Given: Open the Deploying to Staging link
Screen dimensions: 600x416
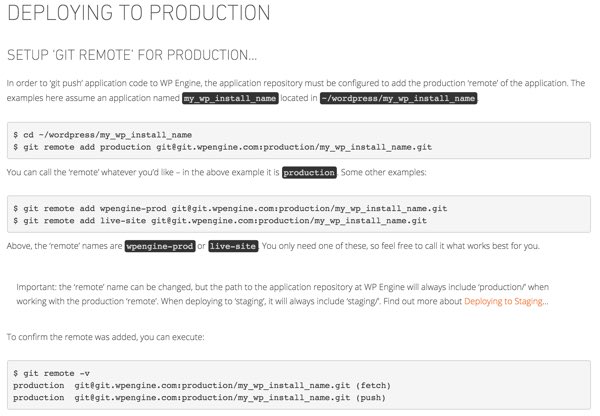Looking at the screenshot, I should 503,302.
